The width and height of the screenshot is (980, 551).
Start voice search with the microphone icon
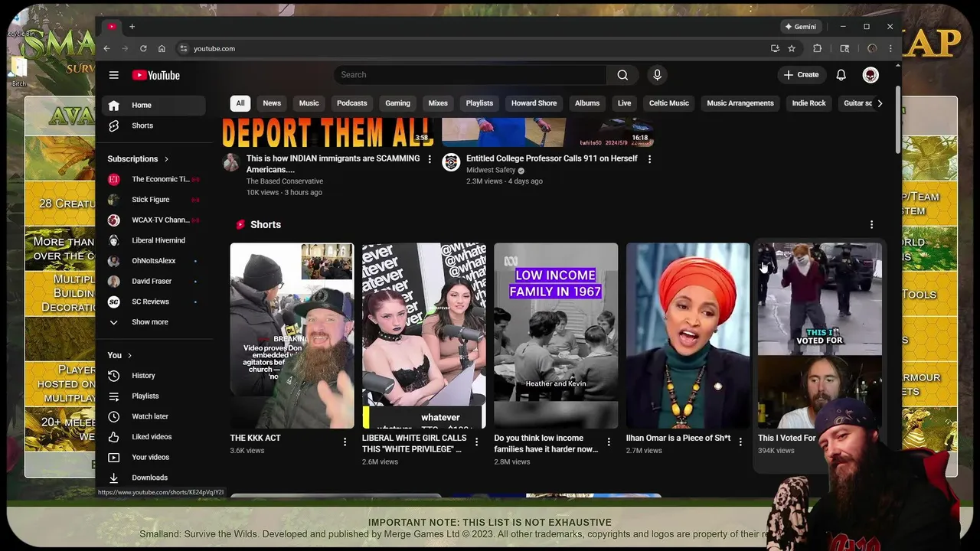pyautogui.click(x=657, y=75)
